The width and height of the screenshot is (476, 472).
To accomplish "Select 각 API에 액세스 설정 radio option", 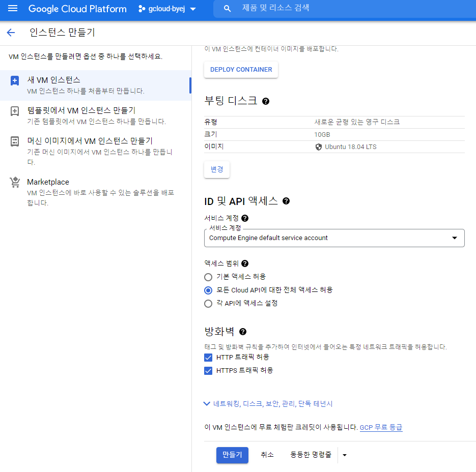I will (208, 304).
